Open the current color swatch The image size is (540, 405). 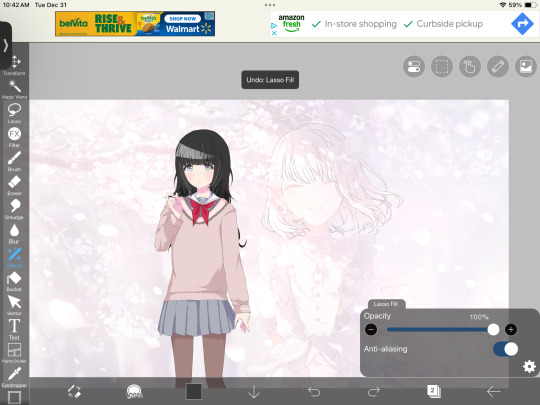[194, 392]
